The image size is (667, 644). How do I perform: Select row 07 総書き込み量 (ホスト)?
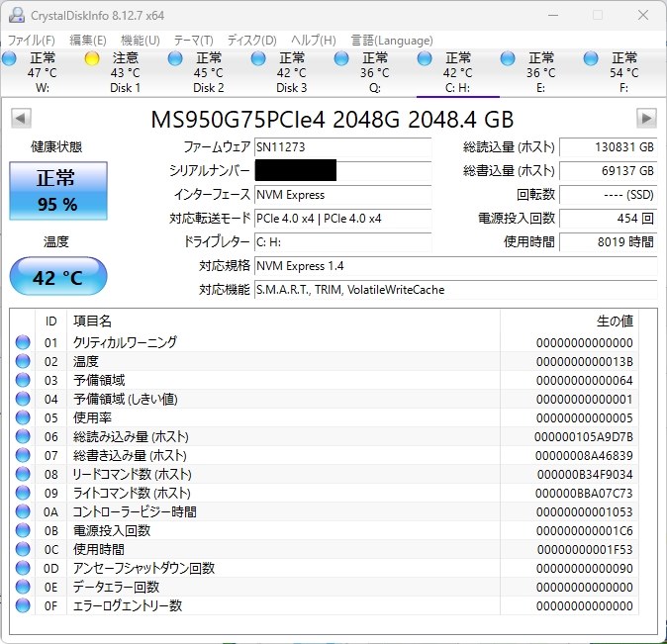tap(325, 456)
